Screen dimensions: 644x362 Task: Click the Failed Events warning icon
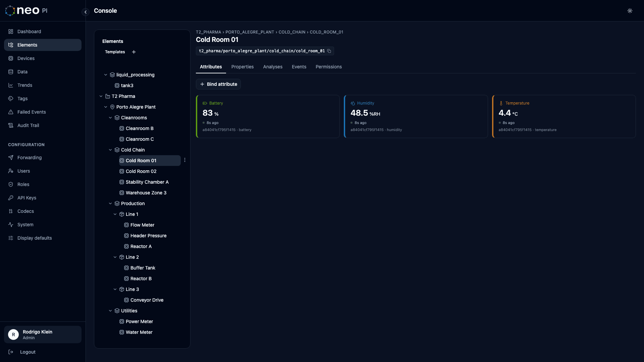pos(11,112)
